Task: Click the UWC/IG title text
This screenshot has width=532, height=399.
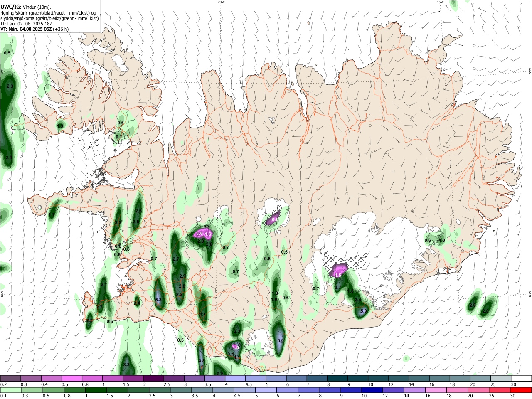Action: pos(10,6)
